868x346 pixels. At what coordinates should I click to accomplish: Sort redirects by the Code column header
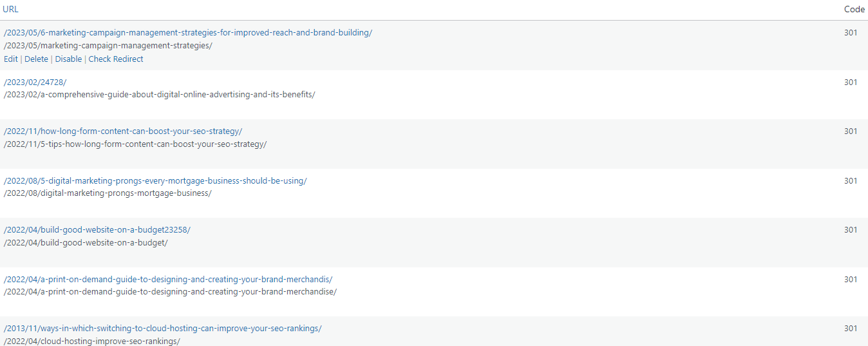(x=854, y=10)
